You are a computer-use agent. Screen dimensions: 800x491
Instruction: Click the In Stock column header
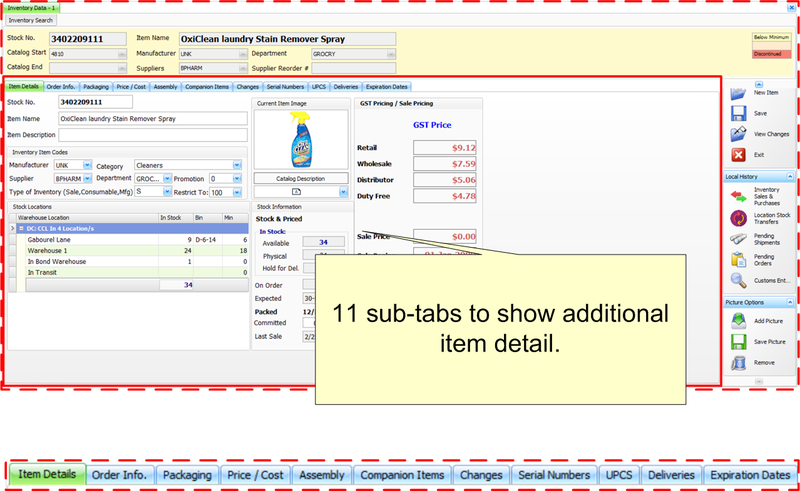176,217
